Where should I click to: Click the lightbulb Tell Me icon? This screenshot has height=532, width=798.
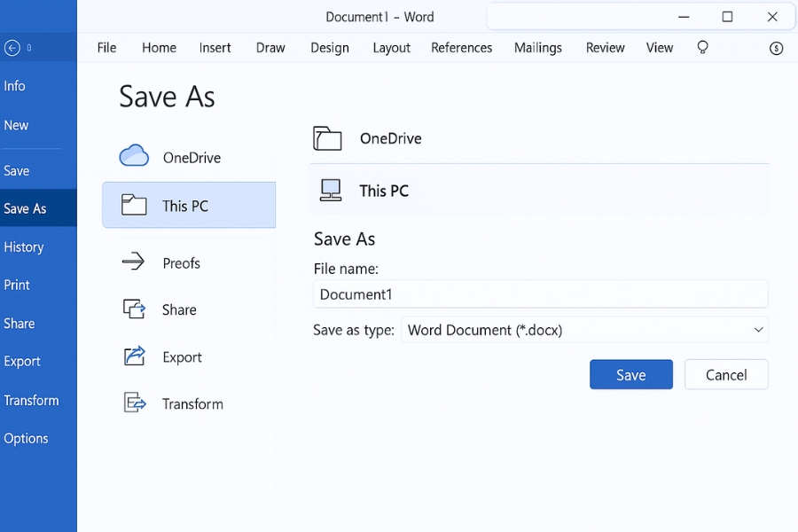pos(703,47)
